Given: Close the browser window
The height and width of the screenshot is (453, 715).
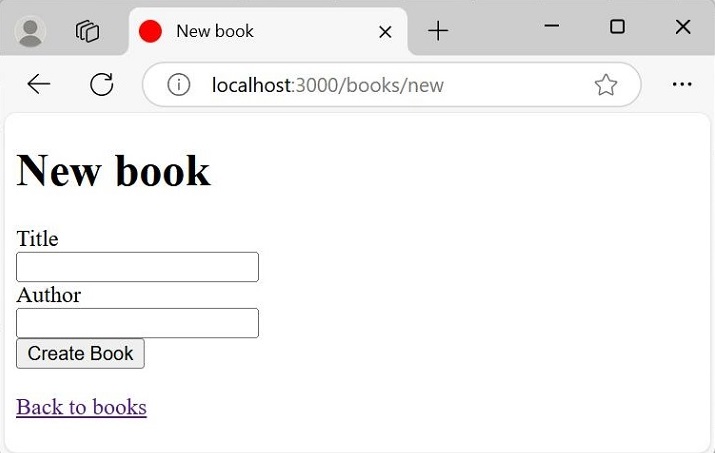Looking at the screenshot, I should tap(683, 27).
